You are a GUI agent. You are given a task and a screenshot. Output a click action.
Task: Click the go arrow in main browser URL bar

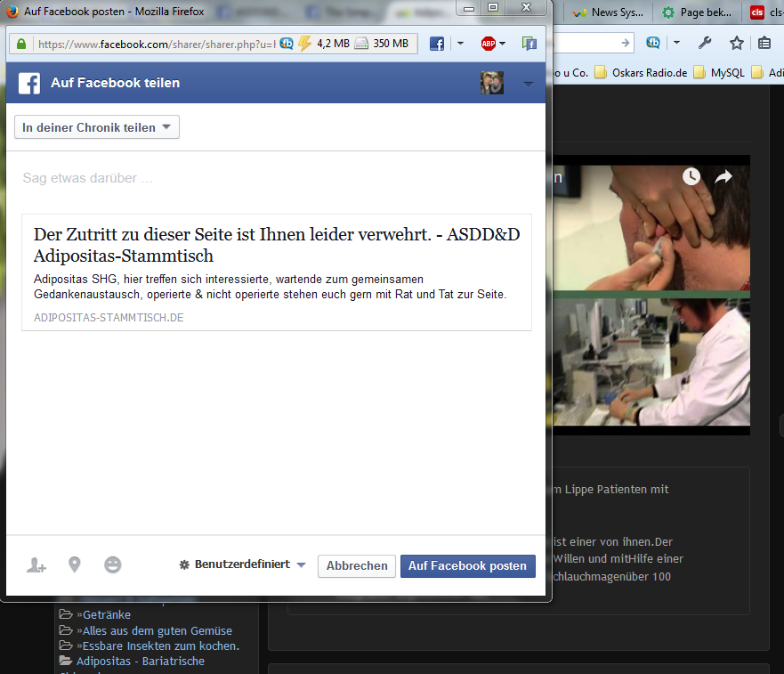click(x=625, y=44)
